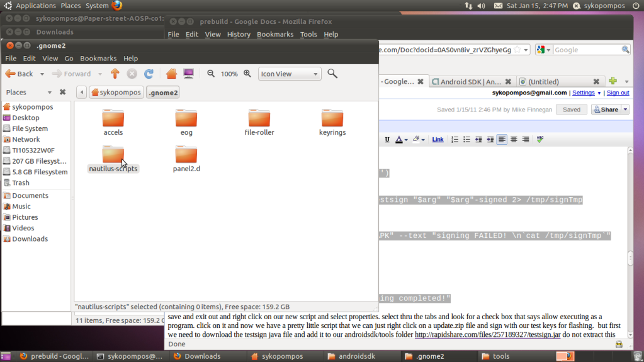This screenshot has height=362, width=644.
Task: Zoom out in the file manager
Action: pyautogui.click(x=211, y=74)
